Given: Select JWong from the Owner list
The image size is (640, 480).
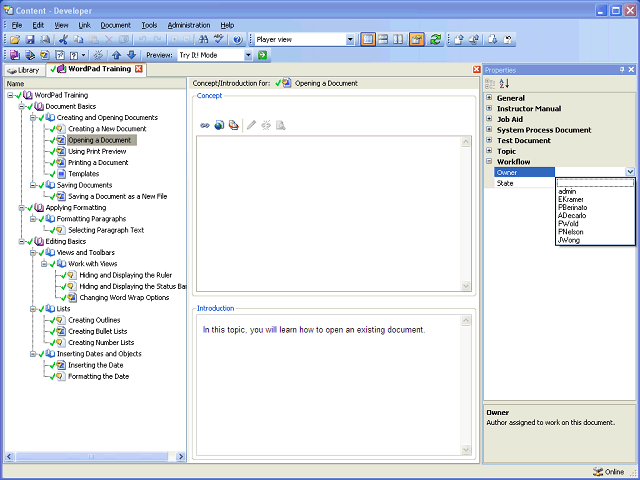Looking at the screenshot, I should coord(569,239).
